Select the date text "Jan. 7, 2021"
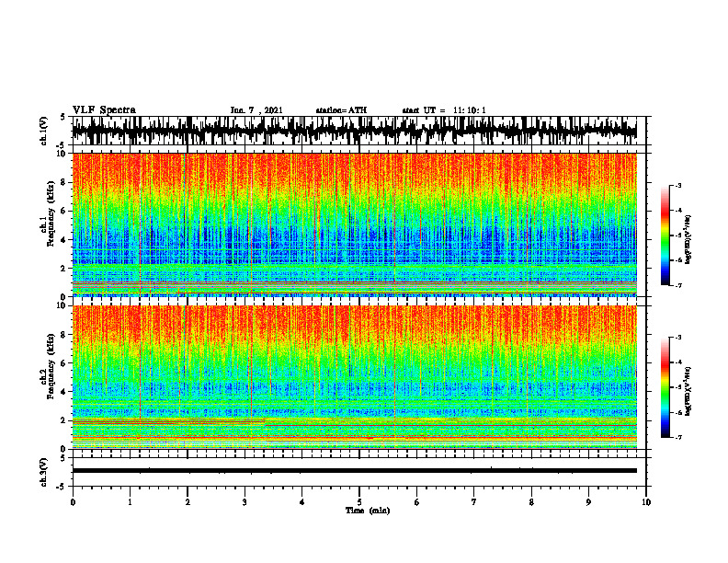 pyautogui.click(x=256, y=110)
